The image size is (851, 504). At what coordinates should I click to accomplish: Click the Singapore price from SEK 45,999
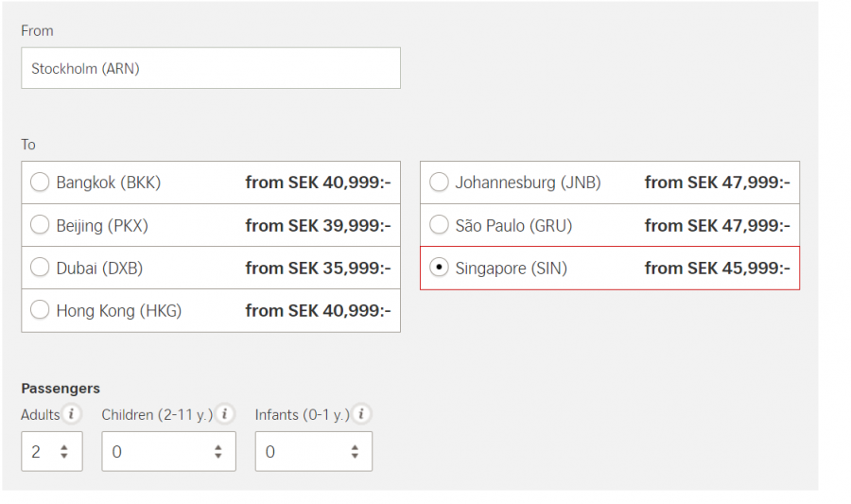pos(717,268)
